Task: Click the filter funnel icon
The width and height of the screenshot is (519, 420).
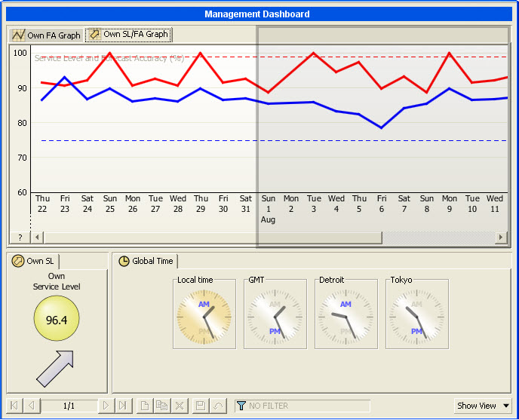Action: coord(241,406)
